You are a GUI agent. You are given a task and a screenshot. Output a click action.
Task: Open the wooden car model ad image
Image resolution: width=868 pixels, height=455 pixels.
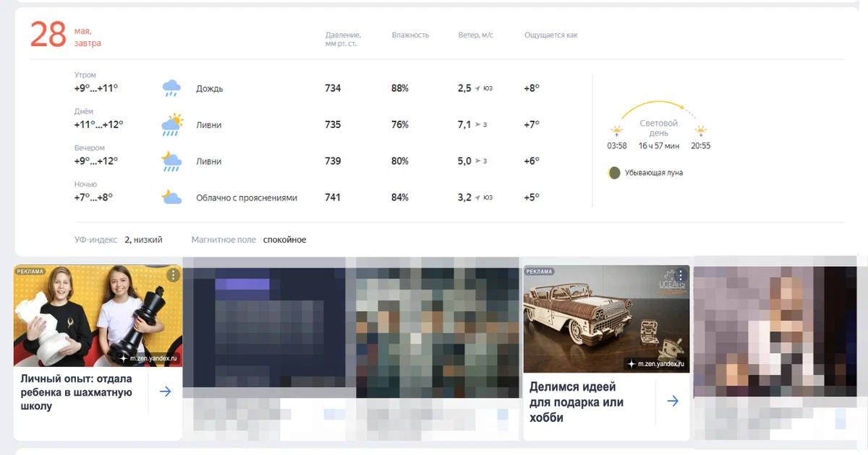coord(606,319)
